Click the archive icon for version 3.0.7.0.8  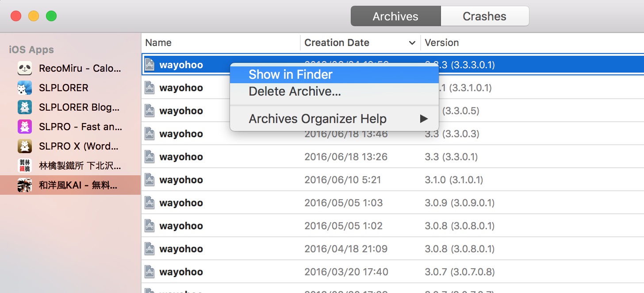click(x=149, y=272)
